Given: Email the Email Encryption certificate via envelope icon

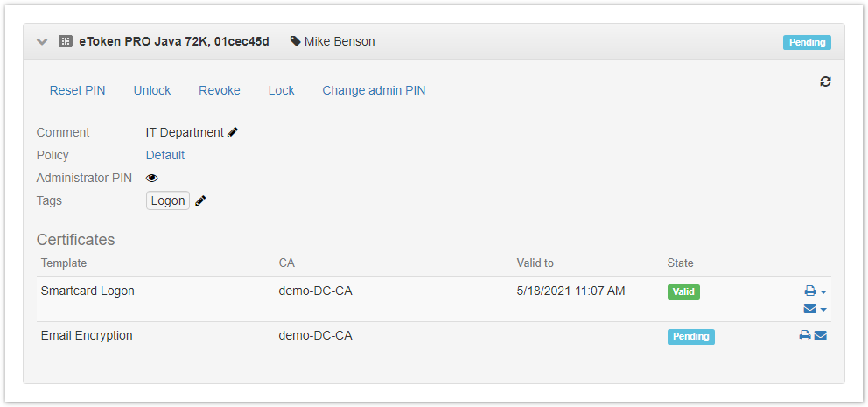Looking at the screenshot, I should pos(821,335).
